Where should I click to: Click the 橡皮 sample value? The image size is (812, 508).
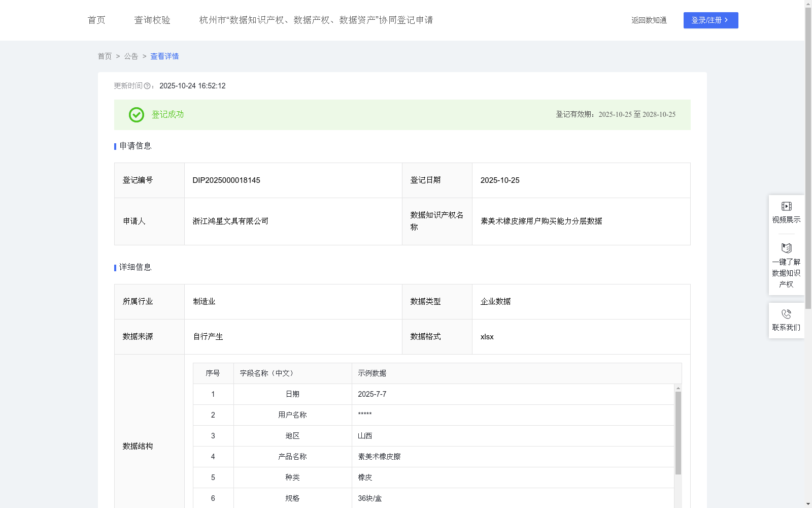365,478
